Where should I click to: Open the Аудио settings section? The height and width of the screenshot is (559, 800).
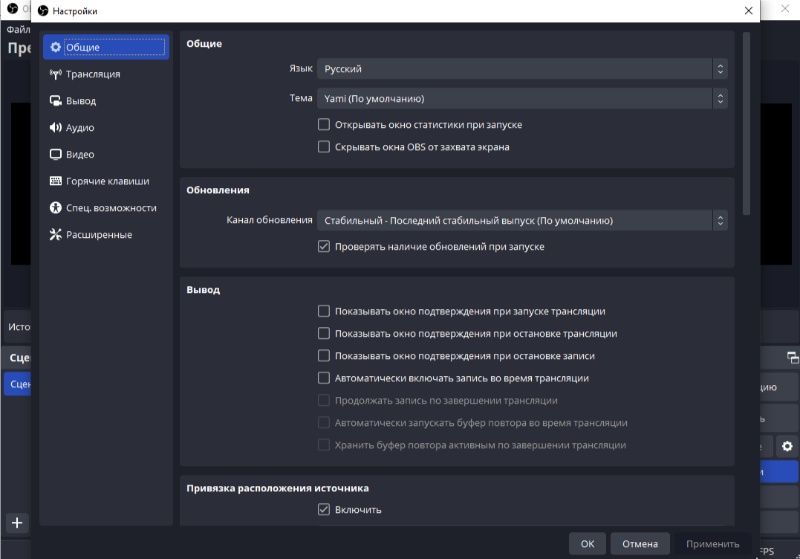tap(106, 128)
